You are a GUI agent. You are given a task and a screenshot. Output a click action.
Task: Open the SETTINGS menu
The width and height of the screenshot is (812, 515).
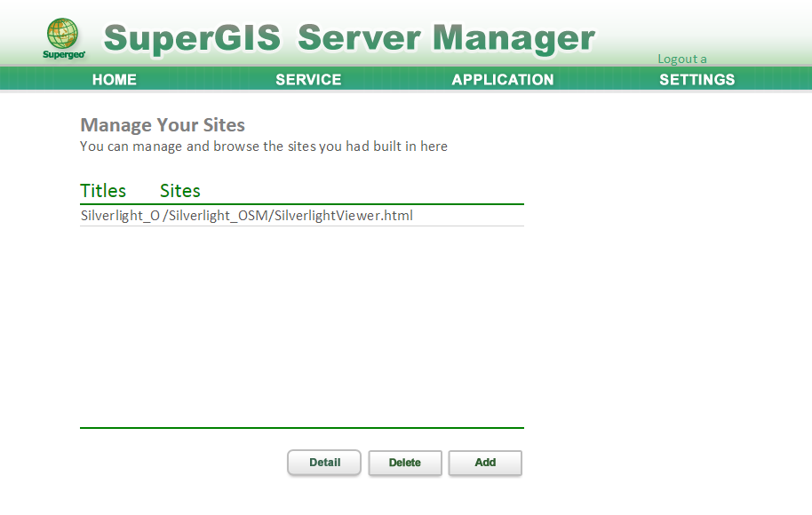[697, 80]
